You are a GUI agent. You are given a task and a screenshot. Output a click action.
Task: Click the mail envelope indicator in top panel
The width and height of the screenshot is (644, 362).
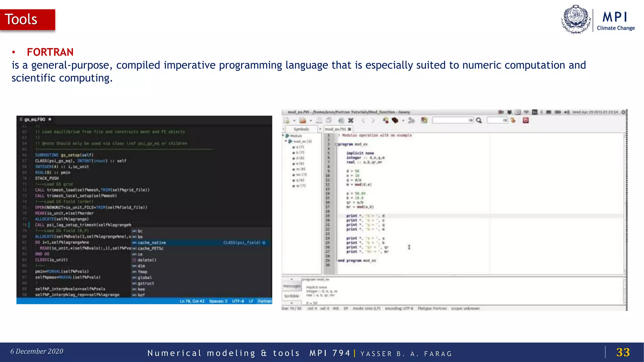(x=549, y=112)
